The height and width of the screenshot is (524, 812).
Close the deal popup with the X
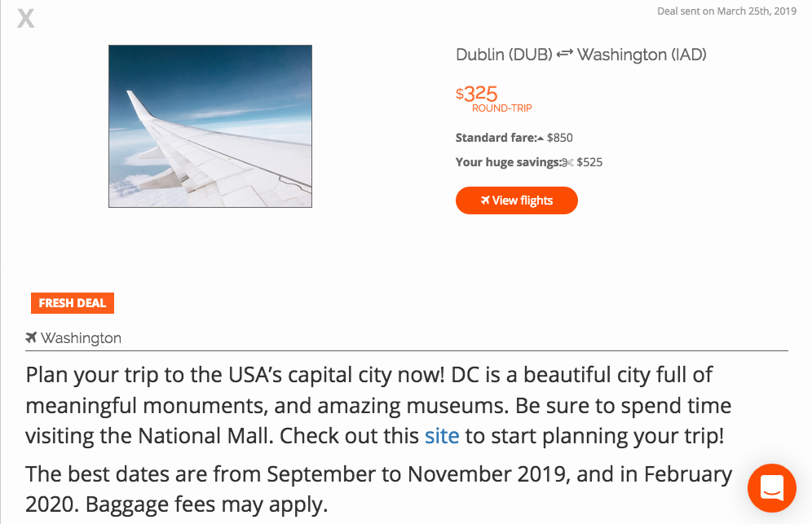[26, 19]
